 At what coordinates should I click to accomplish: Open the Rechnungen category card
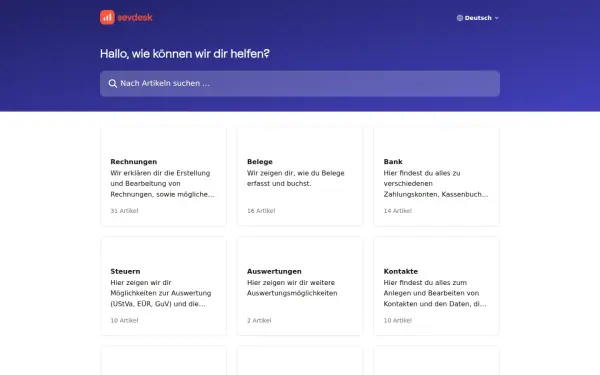coord(163,176)
